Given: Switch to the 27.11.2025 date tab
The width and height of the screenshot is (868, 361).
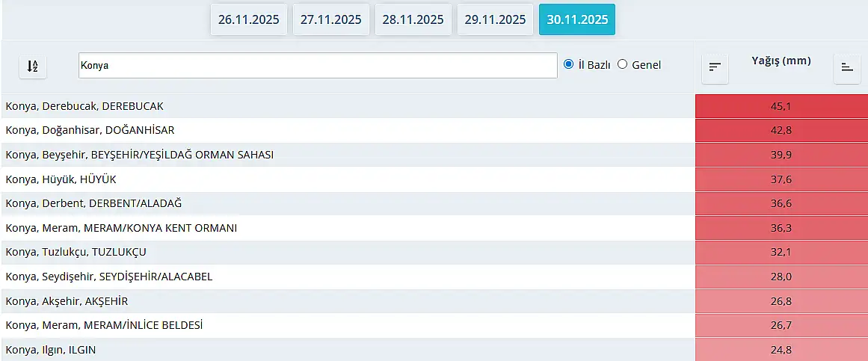Looking at the screenshot, I should tap(330, 19).
